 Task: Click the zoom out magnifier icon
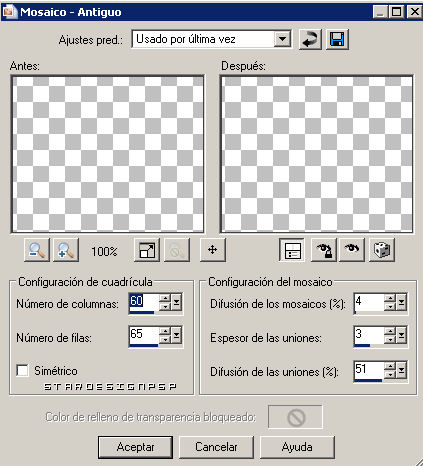coord(37,250)
